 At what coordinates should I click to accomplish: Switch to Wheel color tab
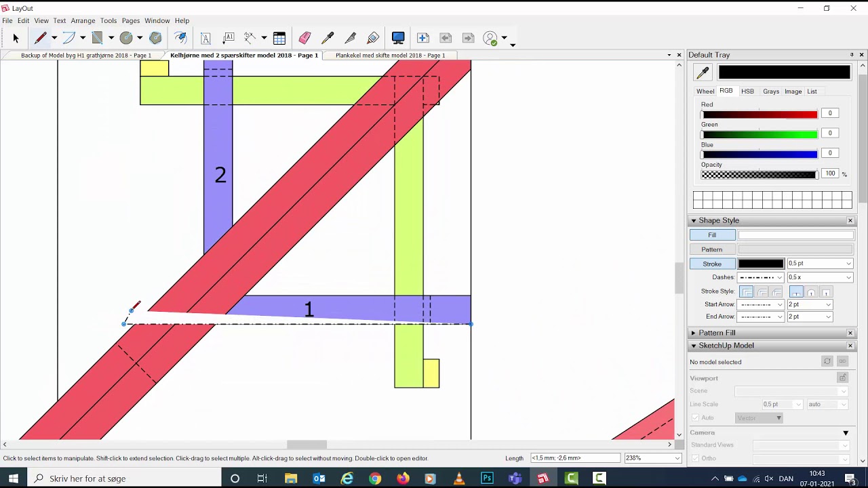point(705,91)
